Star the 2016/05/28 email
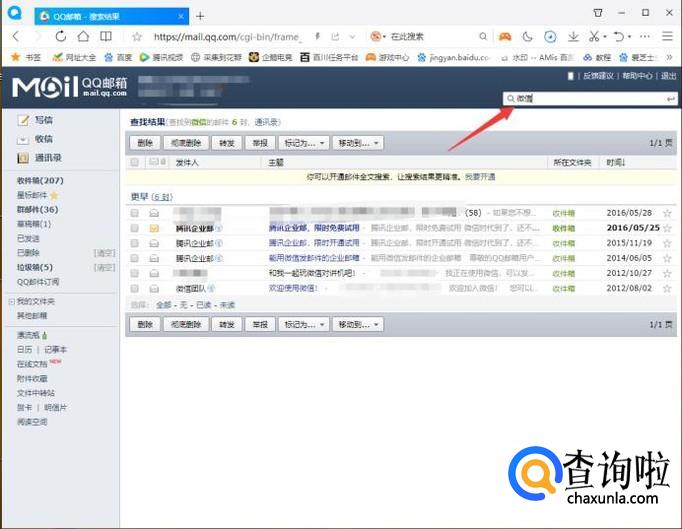Viewport: 682px width, 529px height. (667, 213)
